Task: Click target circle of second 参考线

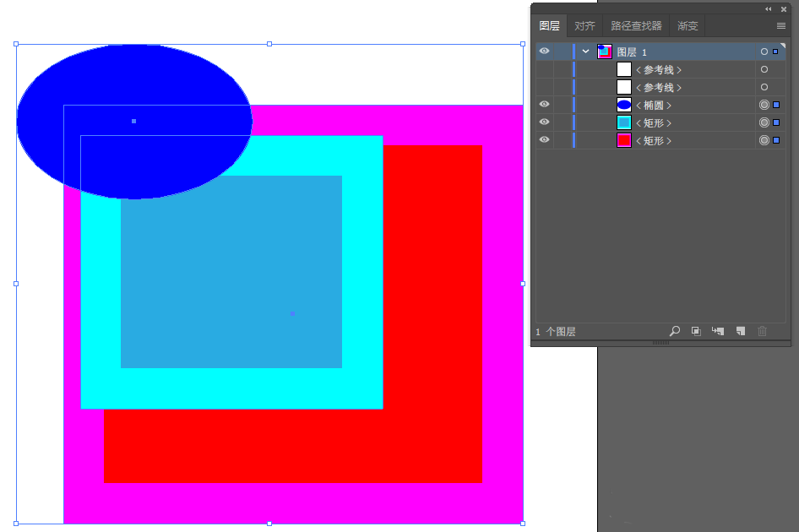Action: (x=764, y=87)
